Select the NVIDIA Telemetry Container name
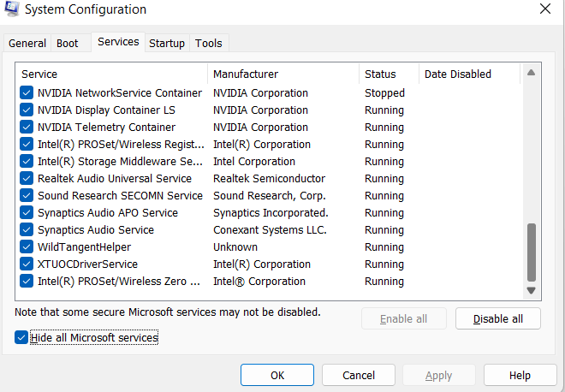This screenshot has height=392, width=565. click(106, 128)
